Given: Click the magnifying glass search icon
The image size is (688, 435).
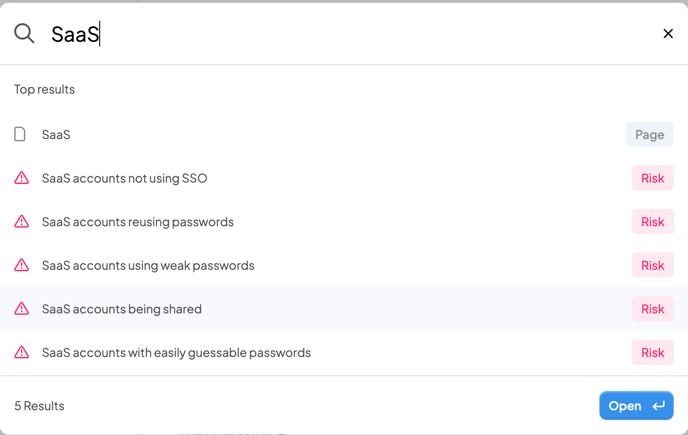Looking at the screenshot, I should [24, 33].
